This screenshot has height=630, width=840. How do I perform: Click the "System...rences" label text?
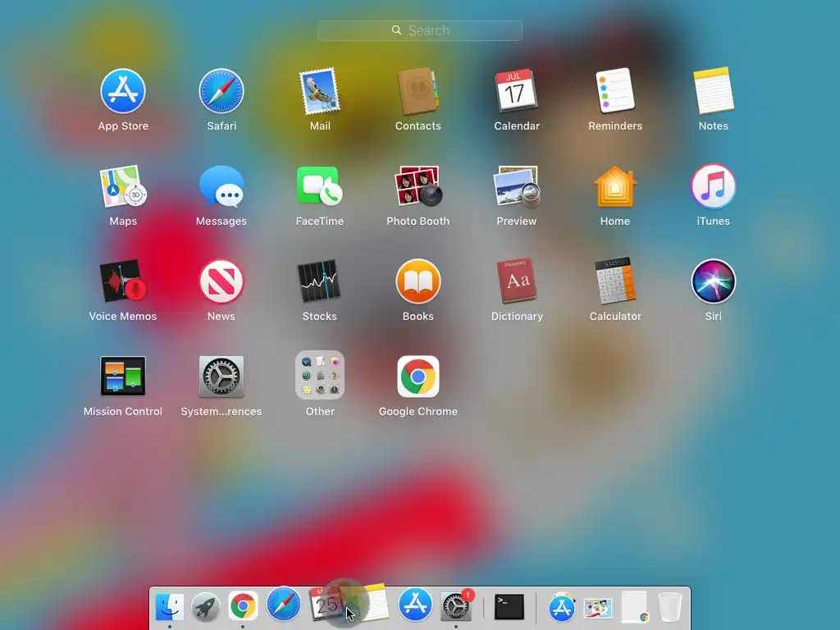click(221, 412)
